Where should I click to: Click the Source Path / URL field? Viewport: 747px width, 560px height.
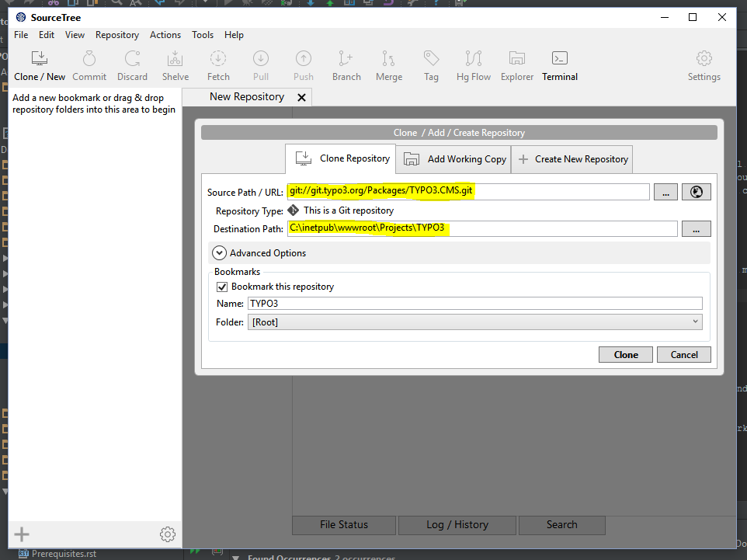pyautogui.click(x=468, y=192)
